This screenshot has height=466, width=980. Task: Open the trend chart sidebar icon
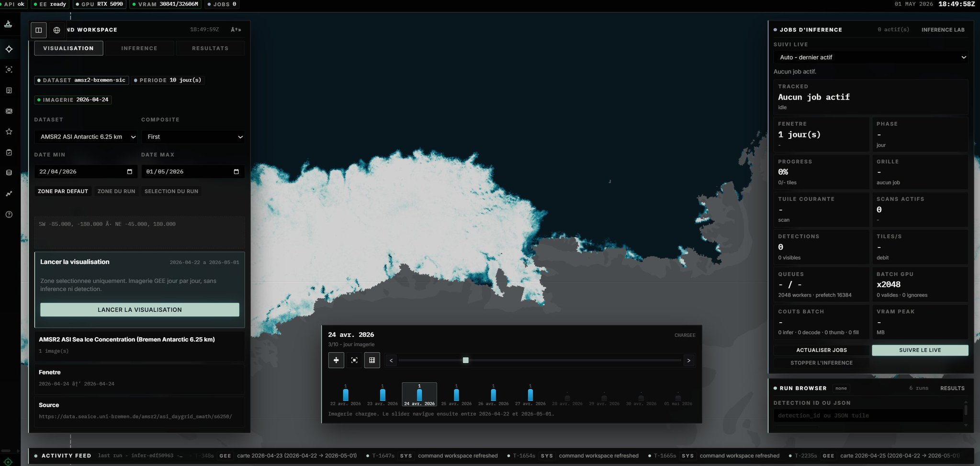tap(9, 193)
